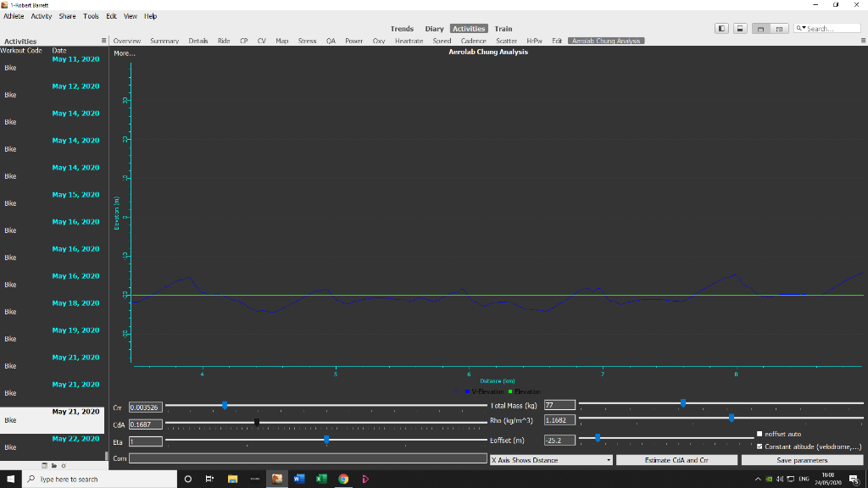Open the Activities panel hamburger menu icon
The height and width of the screenshot is (488, 868).
coord(103,40)
